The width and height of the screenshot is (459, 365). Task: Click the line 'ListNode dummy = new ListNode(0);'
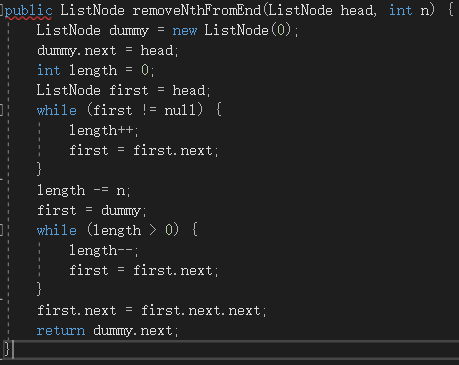(x=167, y=30)
